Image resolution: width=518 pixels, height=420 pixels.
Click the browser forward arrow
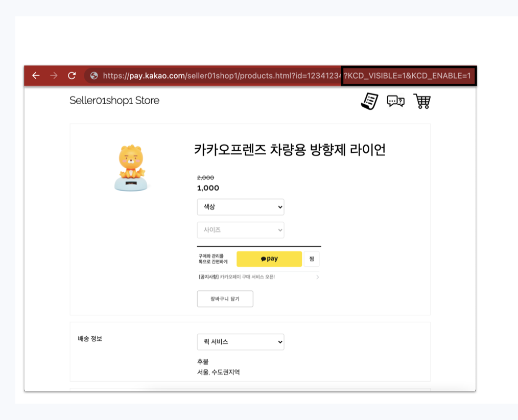click(54, 76)
